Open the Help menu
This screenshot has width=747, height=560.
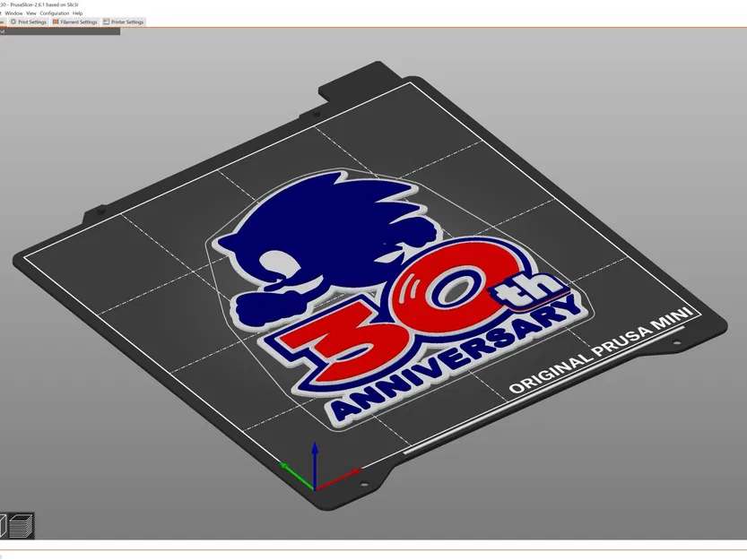[77, 13]
